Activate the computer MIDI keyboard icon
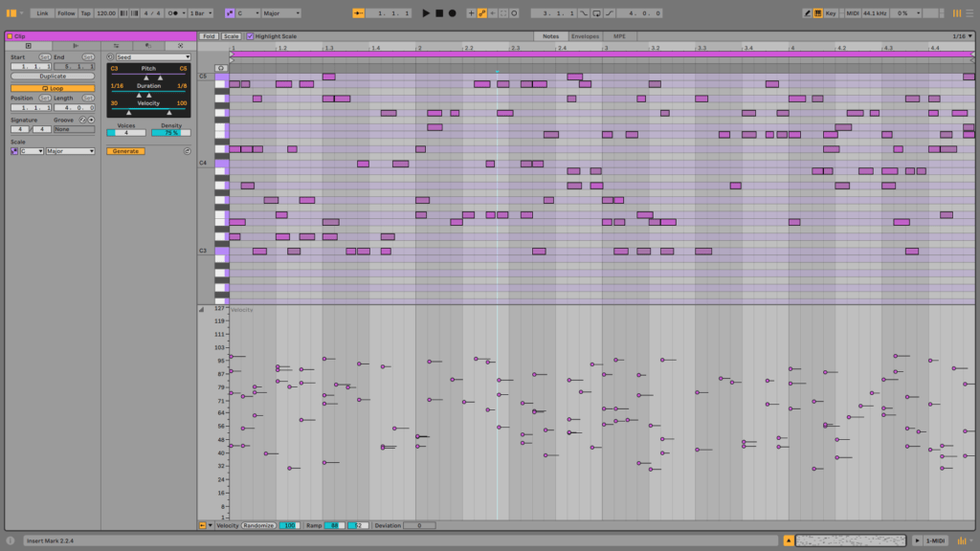The height and width of the screenshot is (551, 980). tap(819, 12)
